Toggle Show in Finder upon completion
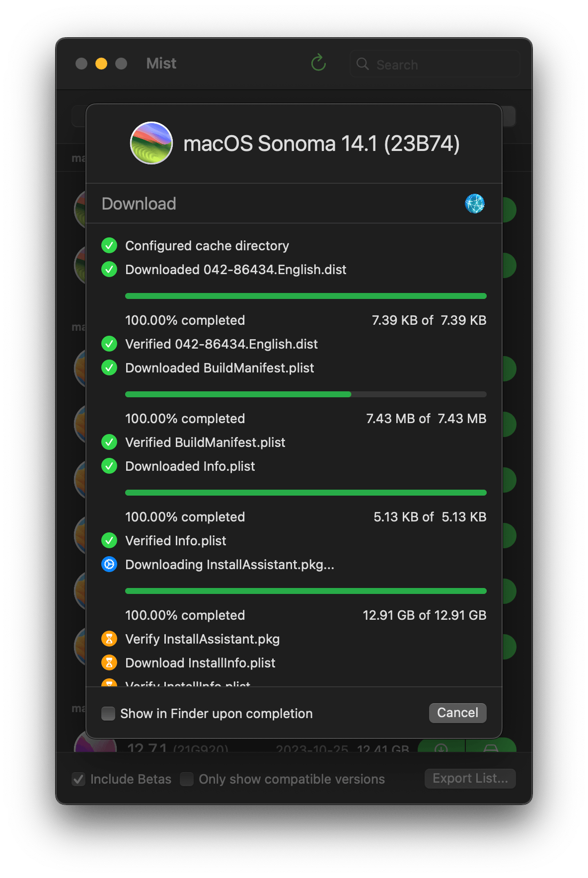588x878 pixels. [108, 713]
